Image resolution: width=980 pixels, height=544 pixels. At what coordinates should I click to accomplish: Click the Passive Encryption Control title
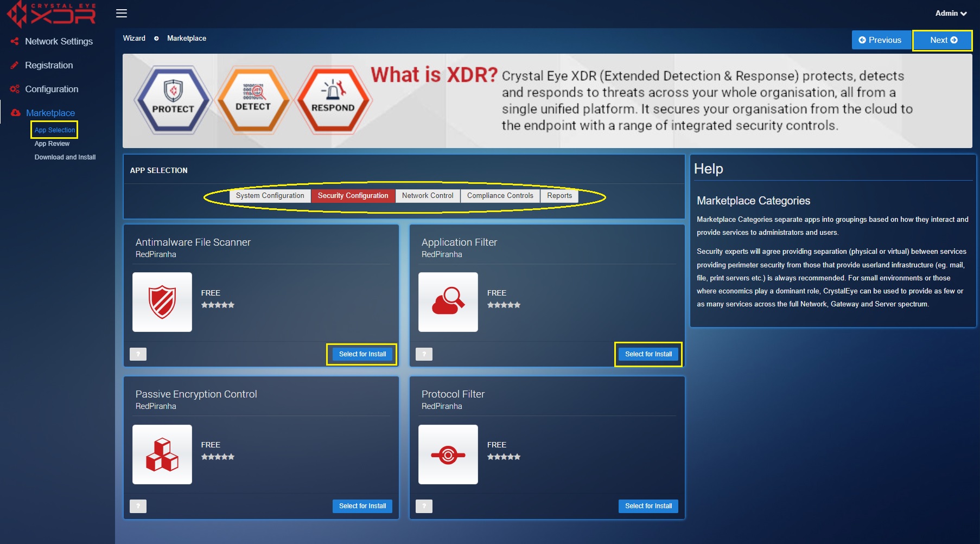click(196, 394)
